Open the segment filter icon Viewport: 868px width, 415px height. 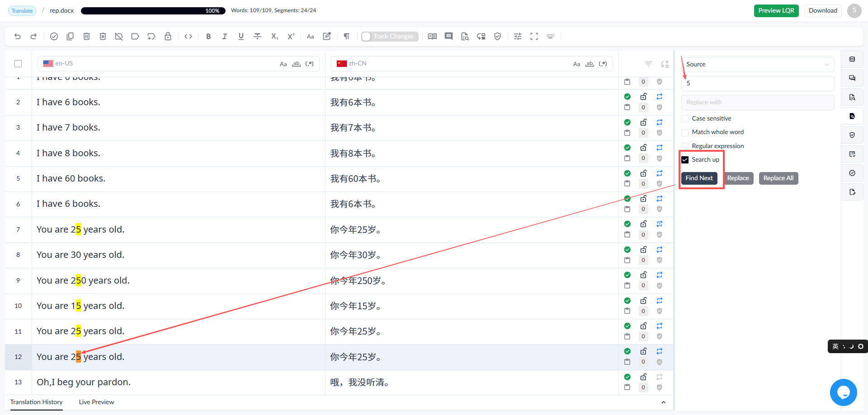tap(648, 64)
